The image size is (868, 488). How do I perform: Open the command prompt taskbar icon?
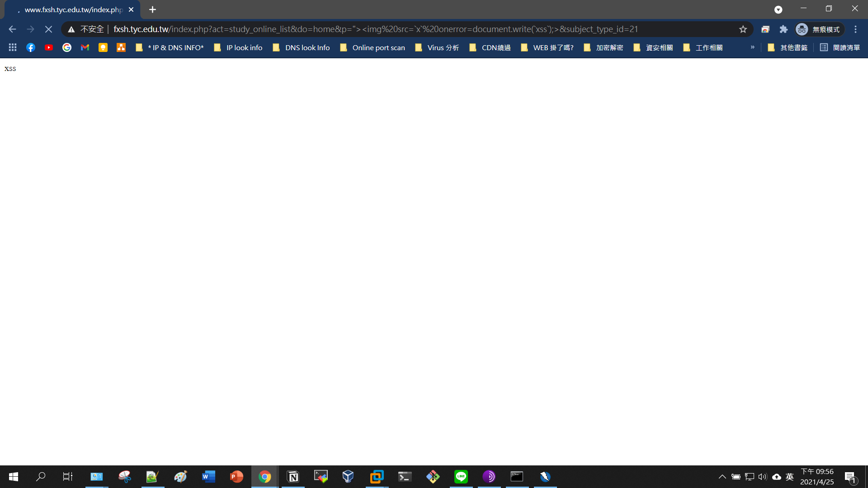click(517, 477)
